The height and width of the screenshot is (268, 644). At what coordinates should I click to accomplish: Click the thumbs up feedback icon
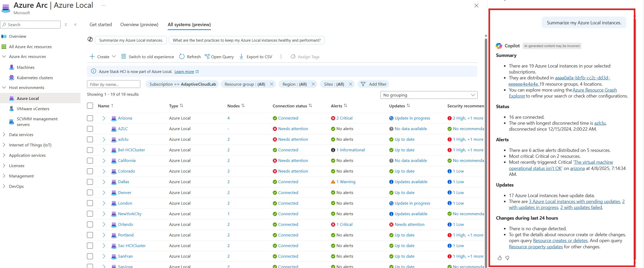[x=500, y=258]
